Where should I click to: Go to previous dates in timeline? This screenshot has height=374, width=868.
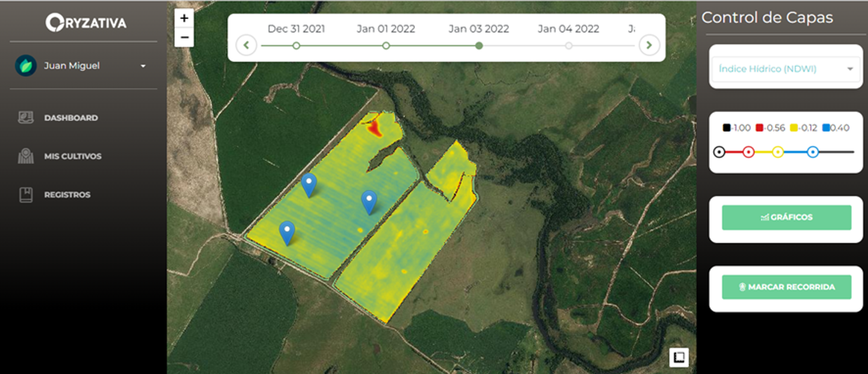246,45
